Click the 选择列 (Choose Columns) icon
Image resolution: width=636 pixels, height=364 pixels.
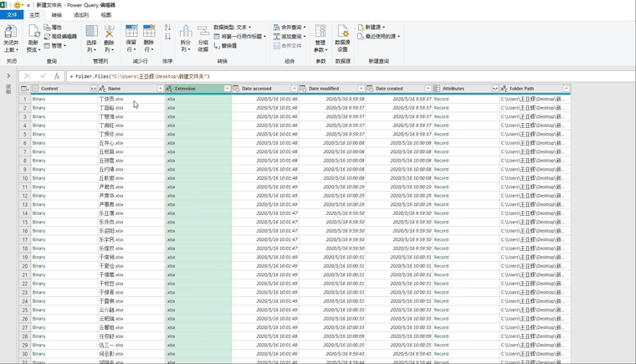coord(92,31)
